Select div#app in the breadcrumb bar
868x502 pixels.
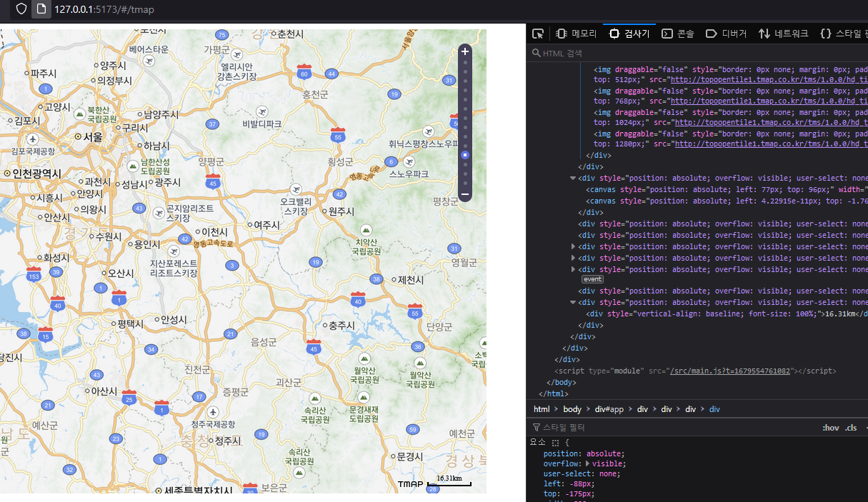(609, 409)
